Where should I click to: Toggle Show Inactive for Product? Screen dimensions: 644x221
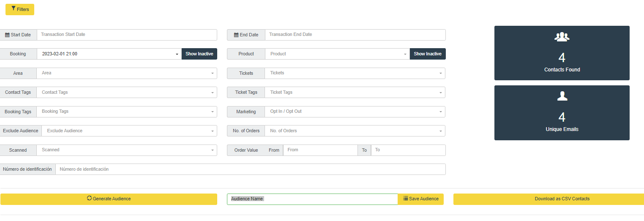point(428,54)
